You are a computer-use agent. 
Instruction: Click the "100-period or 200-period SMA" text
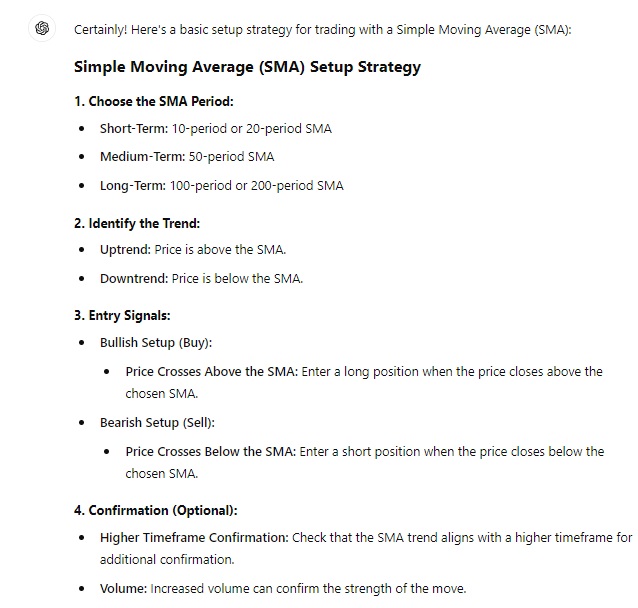tap(257, 185)
